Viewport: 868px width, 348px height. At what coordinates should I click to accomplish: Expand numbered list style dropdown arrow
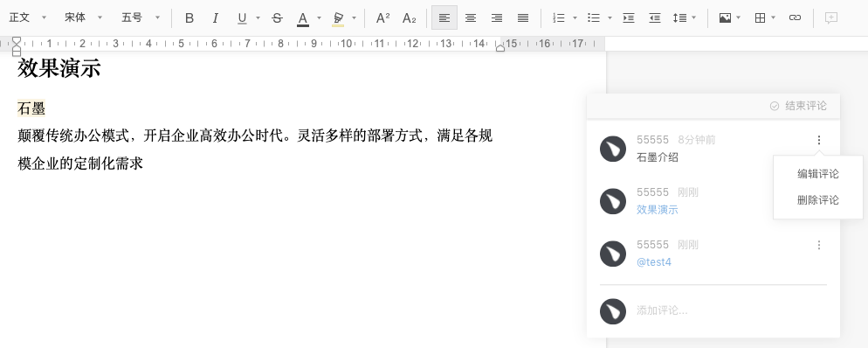coord(575,17)
